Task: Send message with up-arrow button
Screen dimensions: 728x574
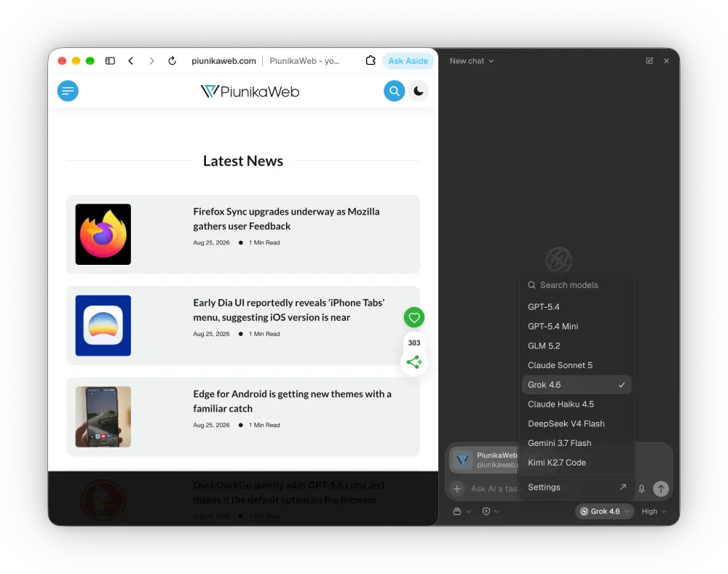Action: [x=661, y=489]
